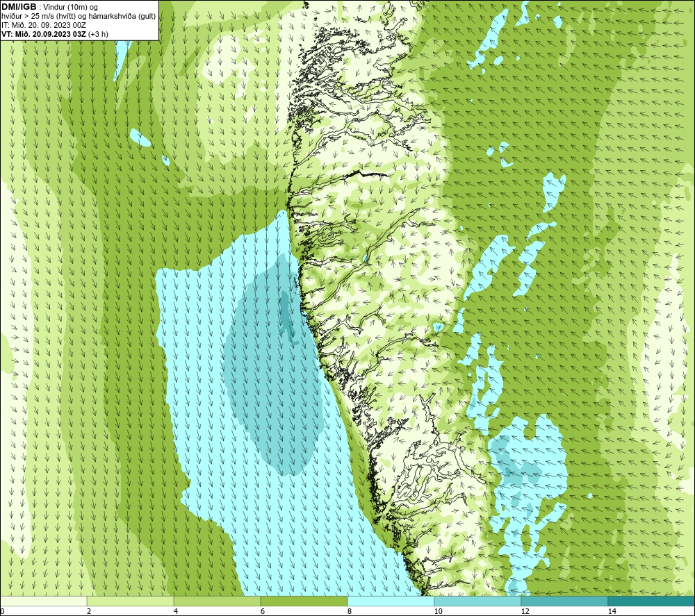Pick the 12–14 m/s teal legend swatch
This screenshot has width=695, height=616.
tap(564, 601)
